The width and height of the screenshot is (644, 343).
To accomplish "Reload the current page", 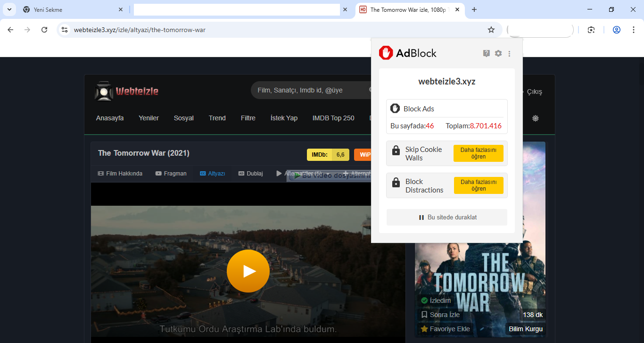I will point(44,30).
